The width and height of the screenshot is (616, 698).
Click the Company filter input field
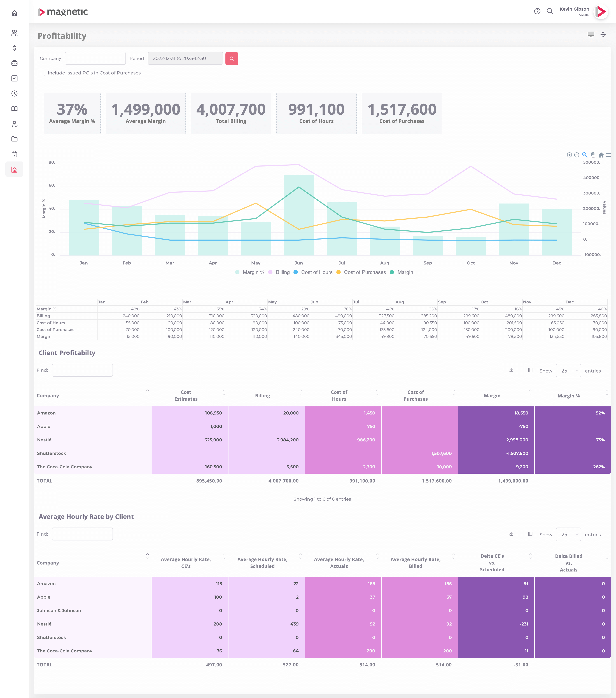pyautogui.click(x=95, y=58)
